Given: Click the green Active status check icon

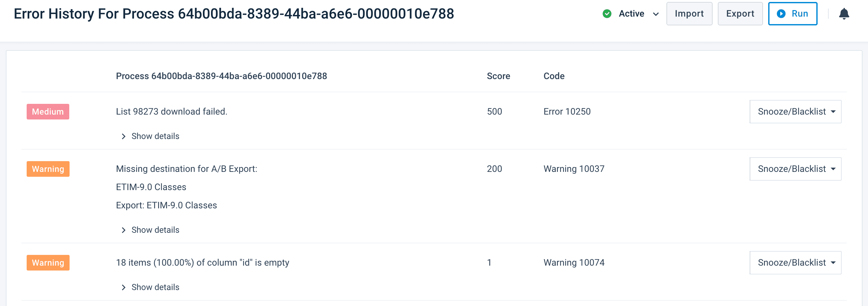Looking at the screenshot, I should 607,13.
